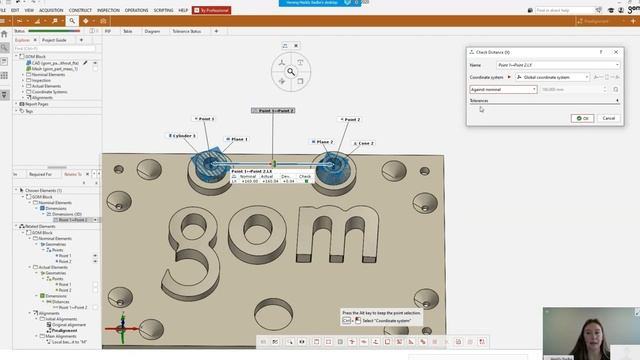640x360 pixels.
Task: Click the second icon in bottom viewport toolbar
Action: 275,342
